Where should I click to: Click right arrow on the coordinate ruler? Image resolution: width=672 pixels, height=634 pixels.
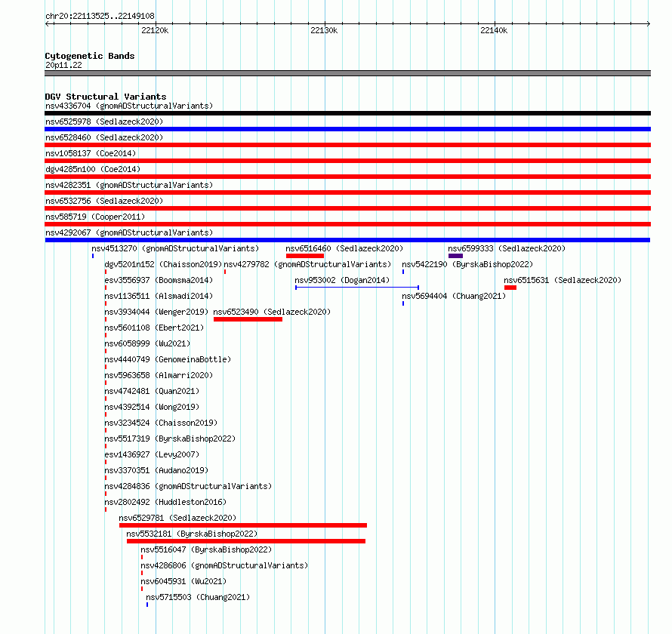pos(649,24)
